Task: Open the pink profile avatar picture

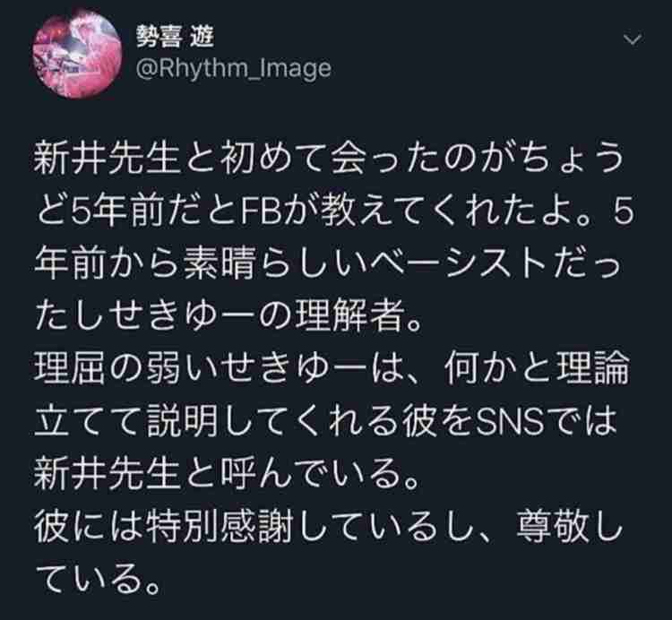Action: [77, 55]
